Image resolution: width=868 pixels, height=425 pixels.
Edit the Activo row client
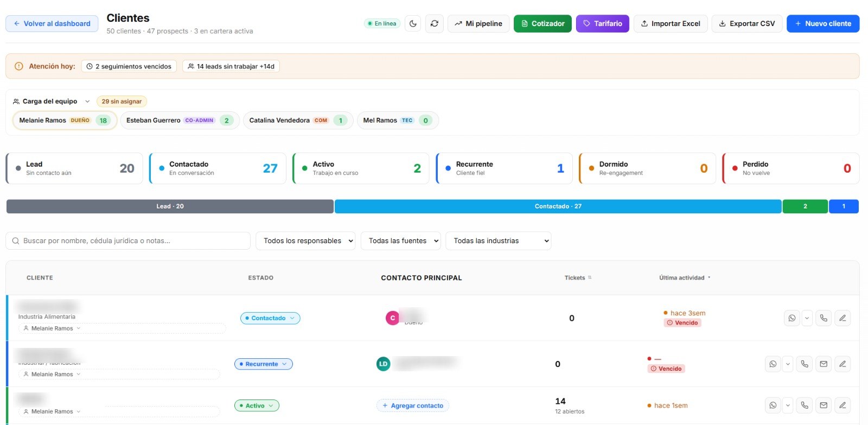[843, 405]
